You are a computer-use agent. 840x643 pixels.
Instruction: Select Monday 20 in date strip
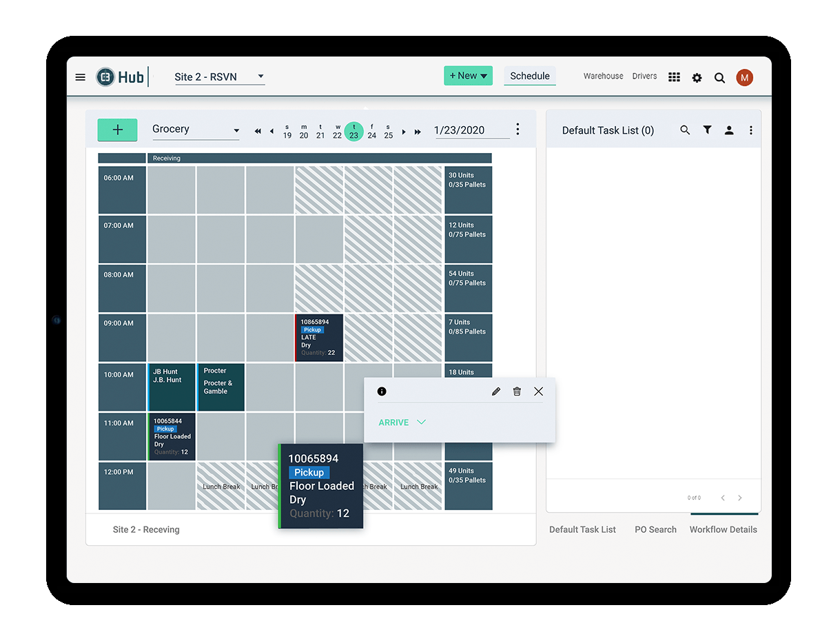coord(304,131)
